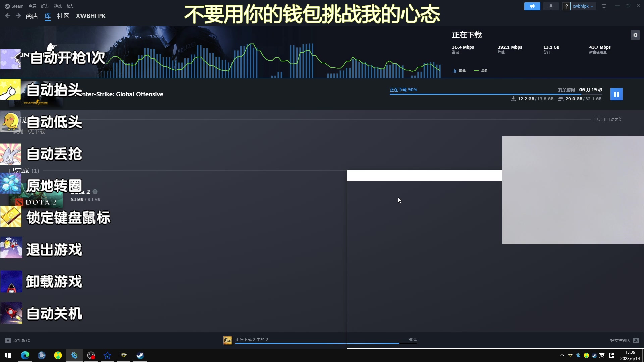644x362 pixels.
Task: Click the 36.4 Mbps current speed value
Action: click(x=463, y=47)
